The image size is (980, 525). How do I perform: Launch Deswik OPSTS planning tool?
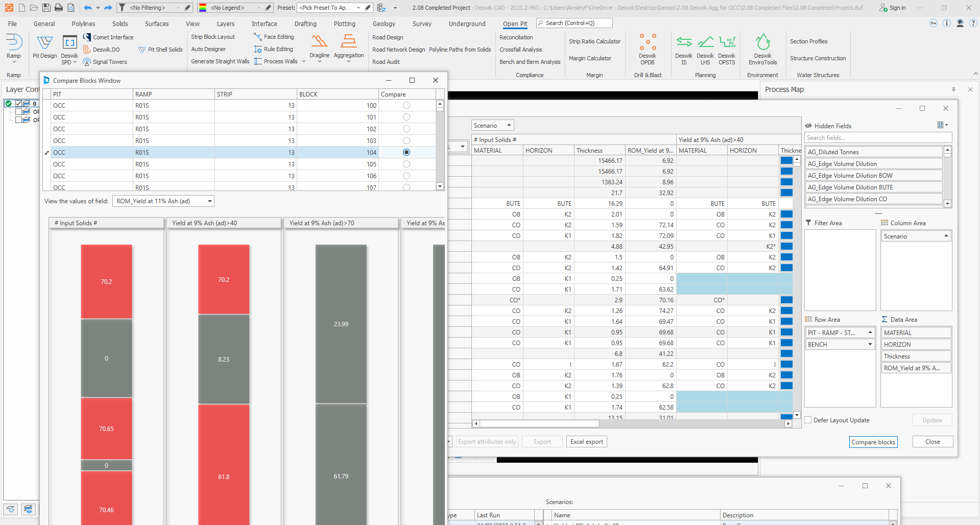click(x=727, y=50)
